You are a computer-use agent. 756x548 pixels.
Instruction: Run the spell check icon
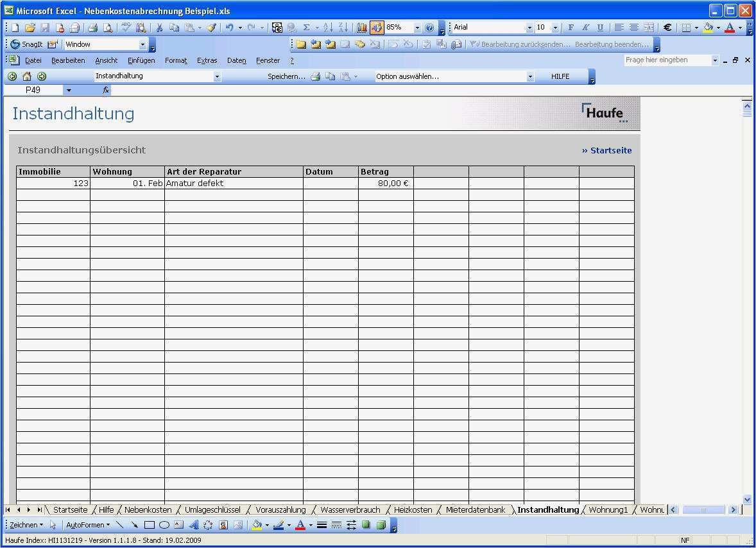[125, 27]
